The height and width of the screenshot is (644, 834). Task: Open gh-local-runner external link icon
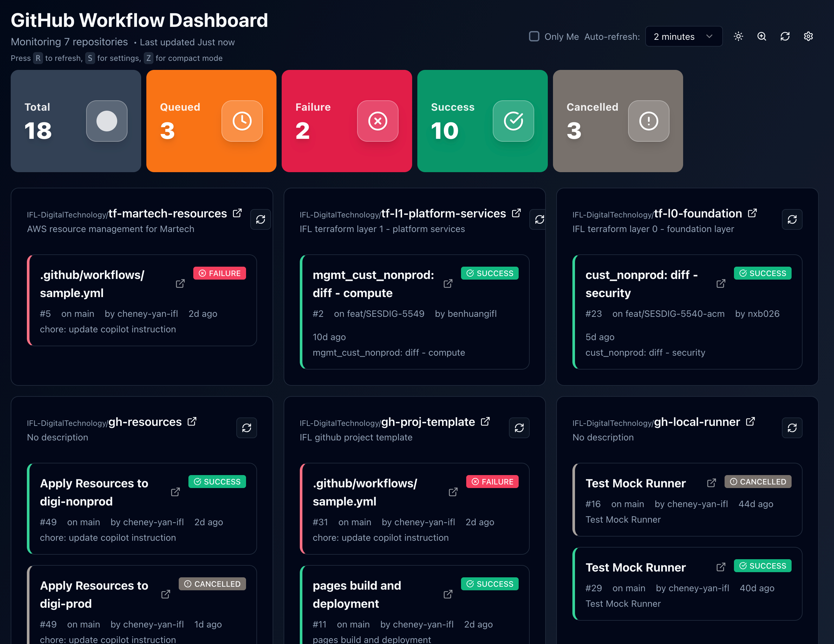pos(750,421)
